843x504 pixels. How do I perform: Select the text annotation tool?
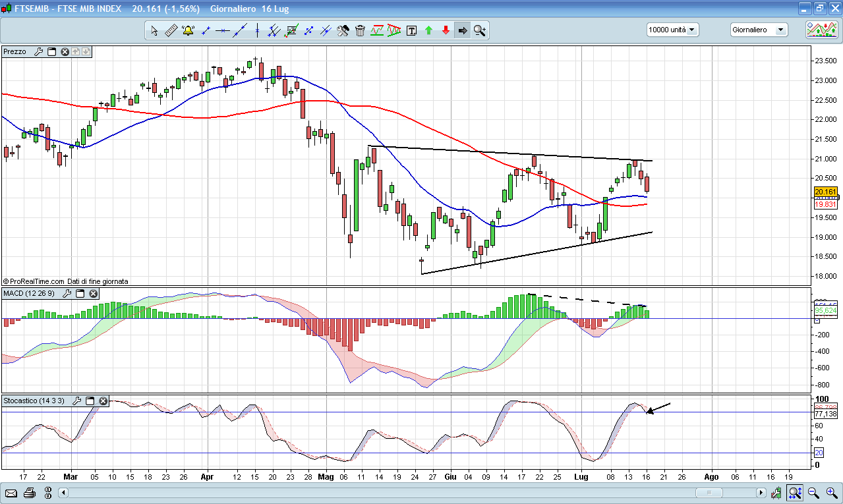(411, 30)
